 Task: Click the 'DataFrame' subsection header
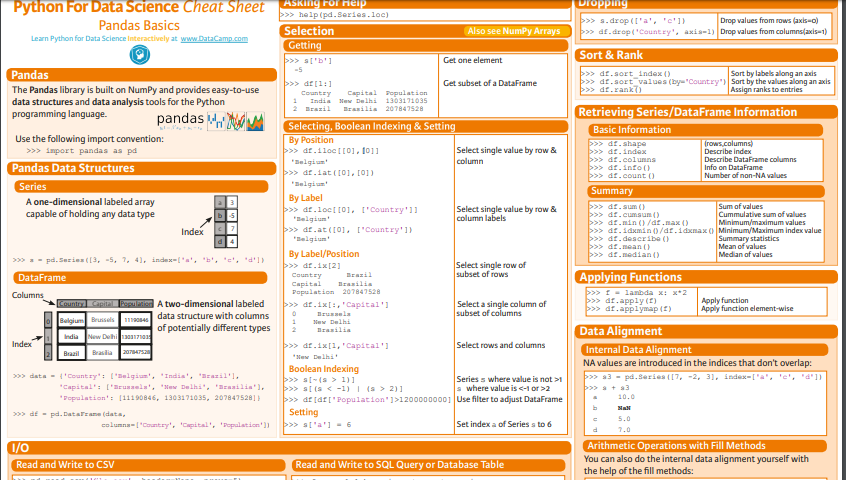[140, 278]
